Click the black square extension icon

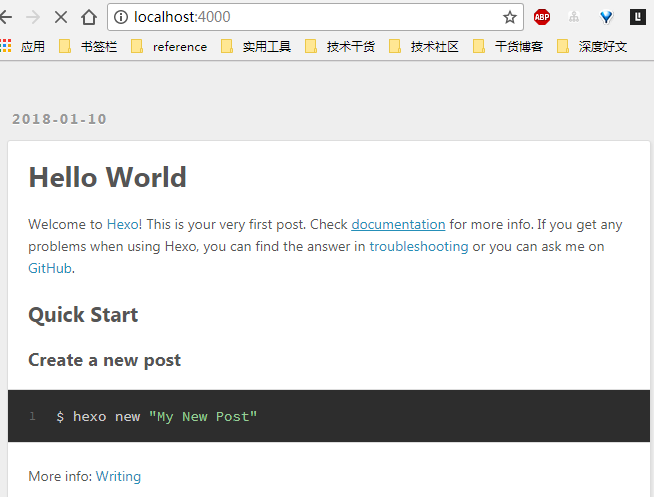click(638, 17)
